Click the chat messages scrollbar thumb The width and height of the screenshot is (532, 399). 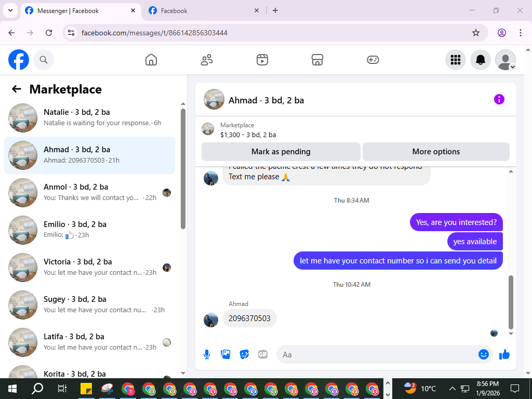[x=511, y=302]
